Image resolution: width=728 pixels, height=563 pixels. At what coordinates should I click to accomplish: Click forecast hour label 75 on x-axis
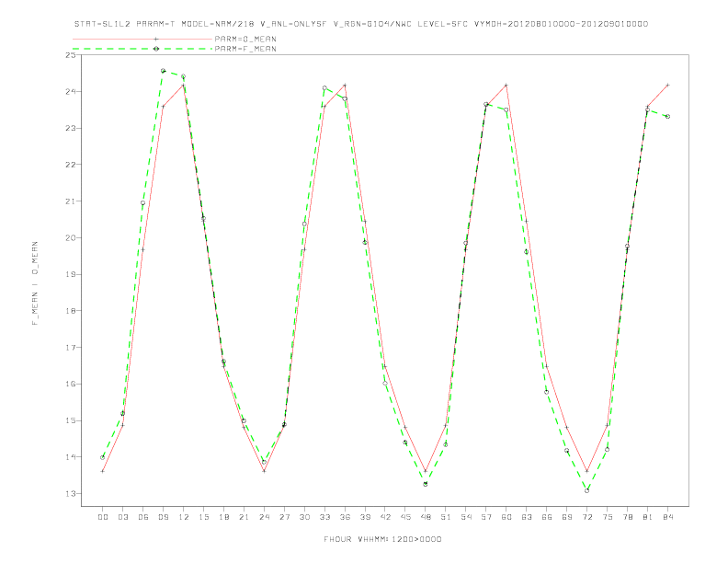(608, 517)
